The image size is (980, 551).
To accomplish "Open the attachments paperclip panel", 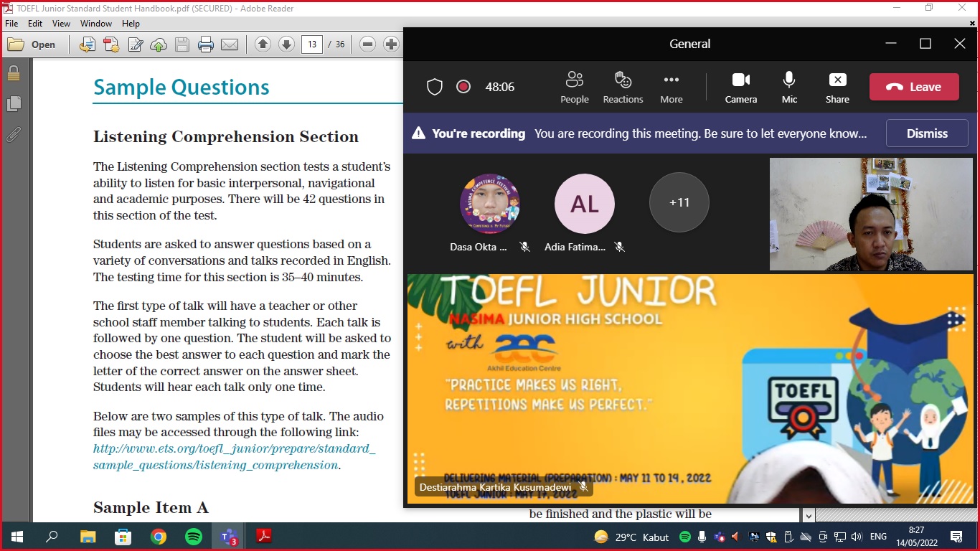I will pos(13,134).
